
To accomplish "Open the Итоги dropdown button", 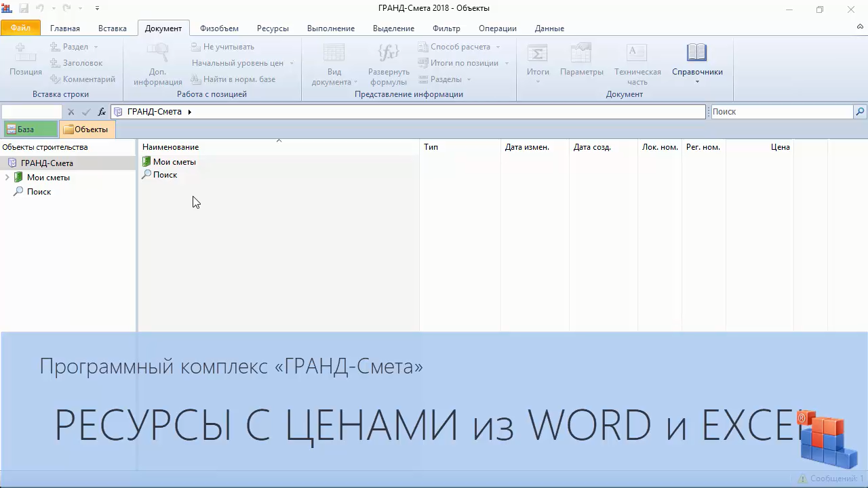I will 538,64.
